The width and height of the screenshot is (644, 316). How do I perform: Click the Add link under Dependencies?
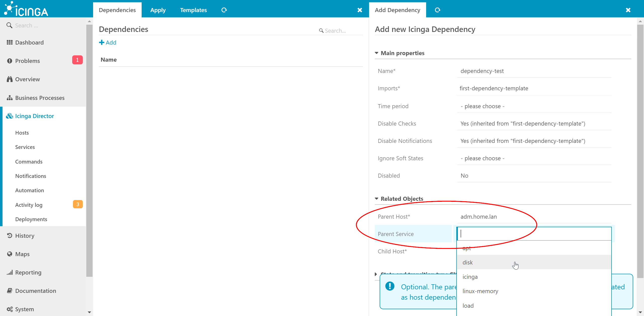[108, 42]
